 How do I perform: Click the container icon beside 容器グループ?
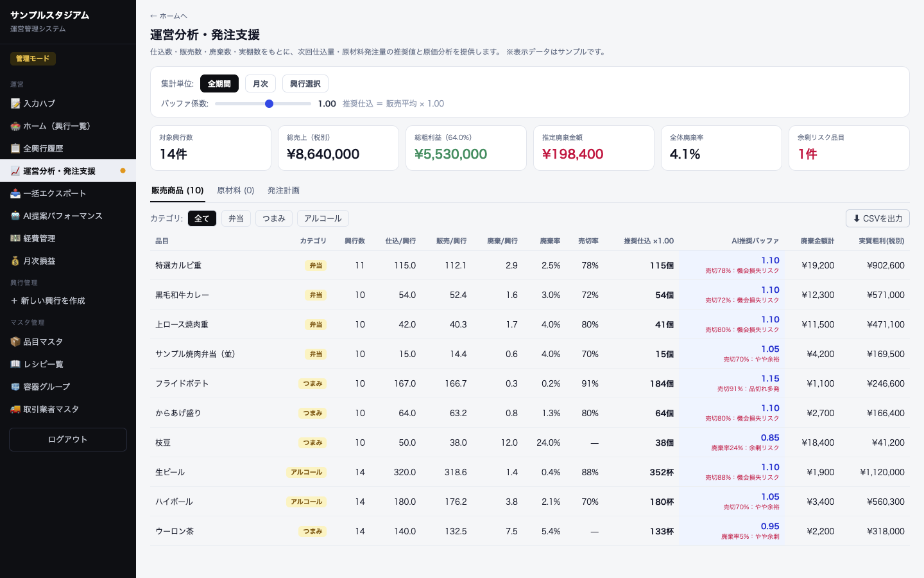[15, 387]
